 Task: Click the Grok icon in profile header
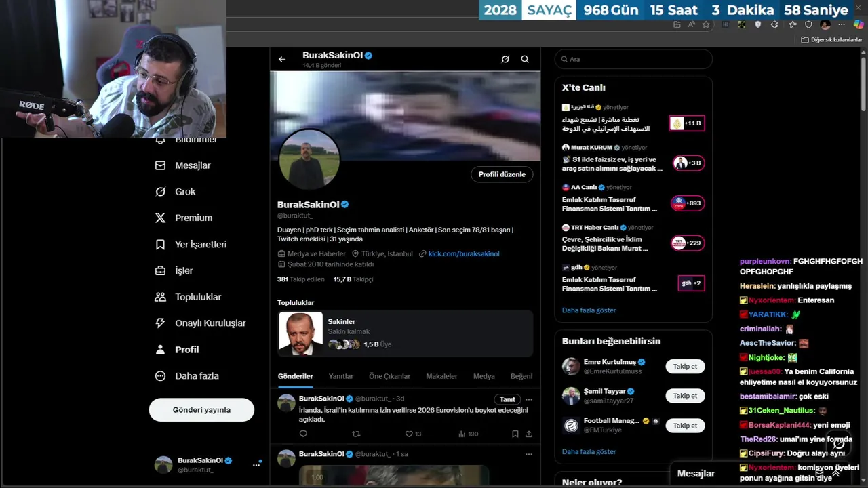(x=505, y=59)
